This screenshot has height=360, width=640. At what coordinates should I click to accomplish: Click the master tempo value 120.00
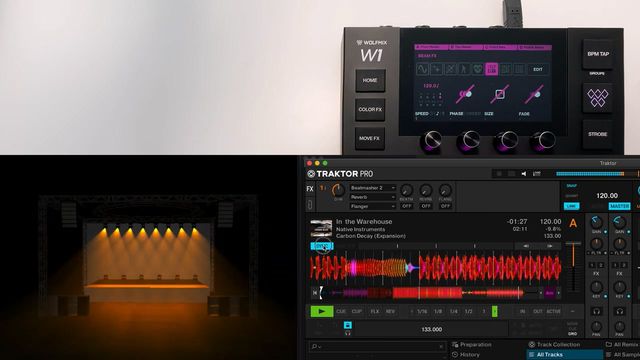[607, 196]
